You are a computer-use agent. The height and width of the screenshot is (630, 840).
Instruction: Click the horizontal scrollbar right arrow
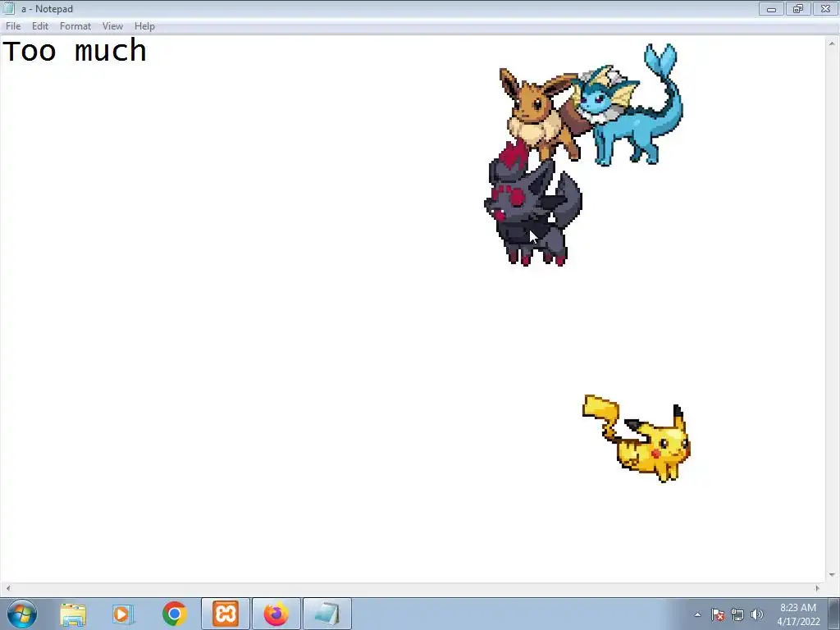(818, 588)
